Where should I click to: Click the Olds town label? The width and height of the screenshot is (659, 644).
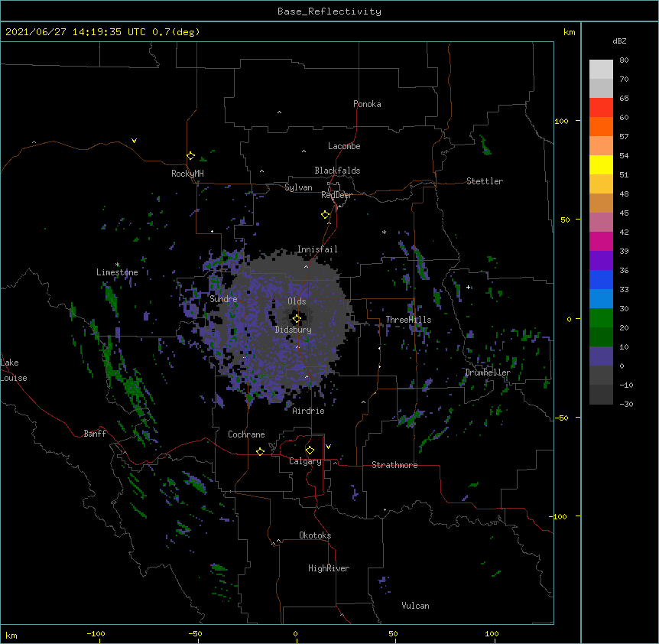297,301
